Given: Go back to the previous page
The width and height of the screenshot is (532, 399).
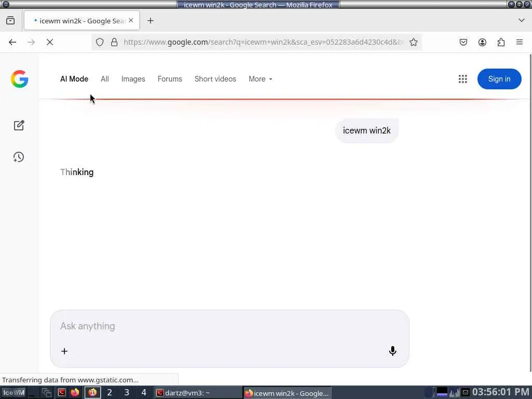Looking at the screenshot, I should [x=12, y=42].
